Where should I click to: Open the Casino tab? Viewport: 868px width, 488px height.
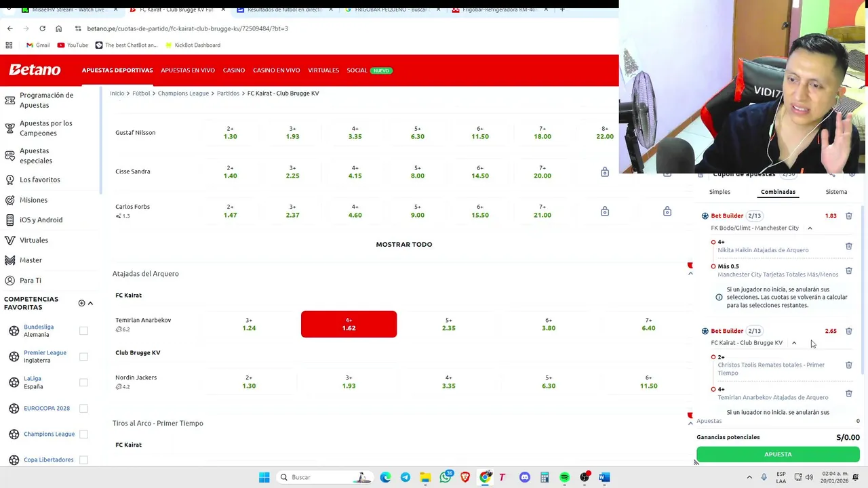click(234, 70)
